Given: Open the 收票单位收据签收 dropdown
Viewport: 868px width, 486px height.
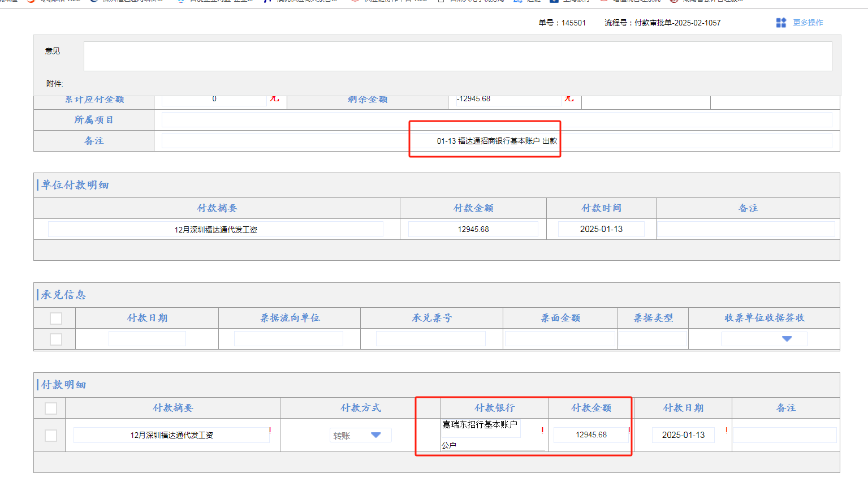Looking at the screenshot, I should 786,339.
